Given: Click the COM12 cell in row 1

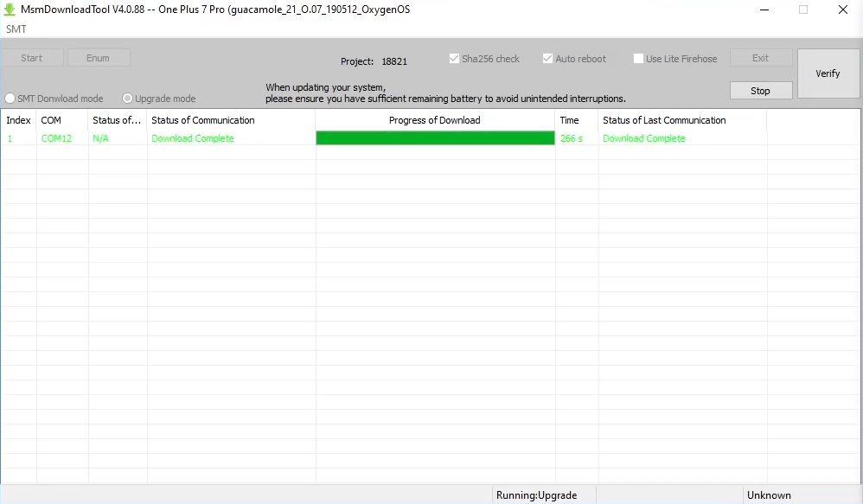Looking at the screenshot, I should pos(56,138).
